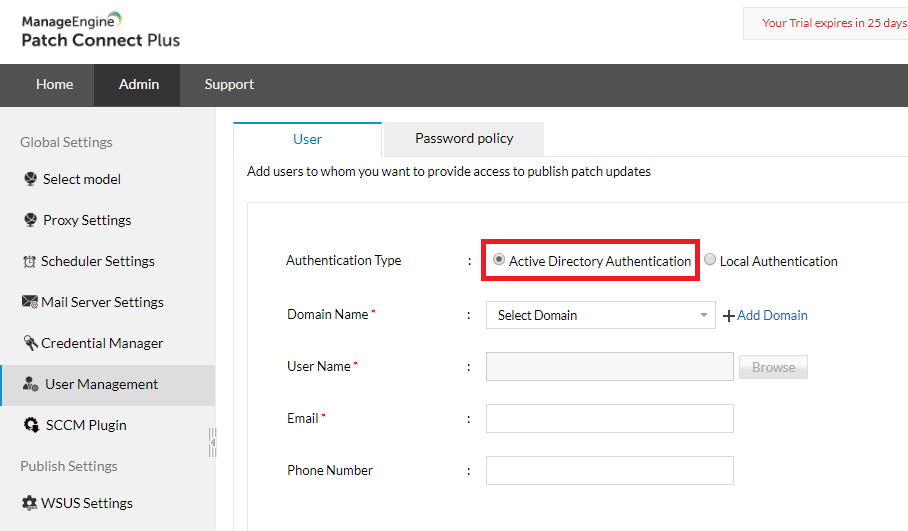Select Local Authentication radio button
The width and height of the screenshot is (908, 531).
710,260
